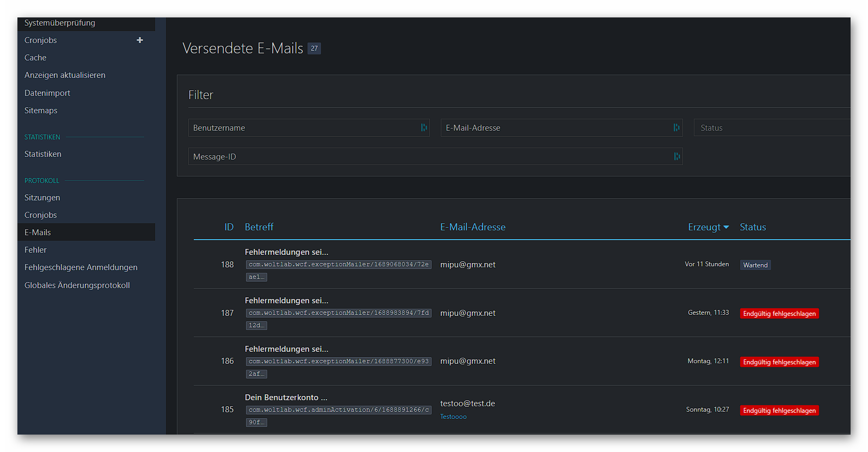868x452 pixels.
Task: Open Globales Änderungsprotokoll
Action: pos(77,285)
